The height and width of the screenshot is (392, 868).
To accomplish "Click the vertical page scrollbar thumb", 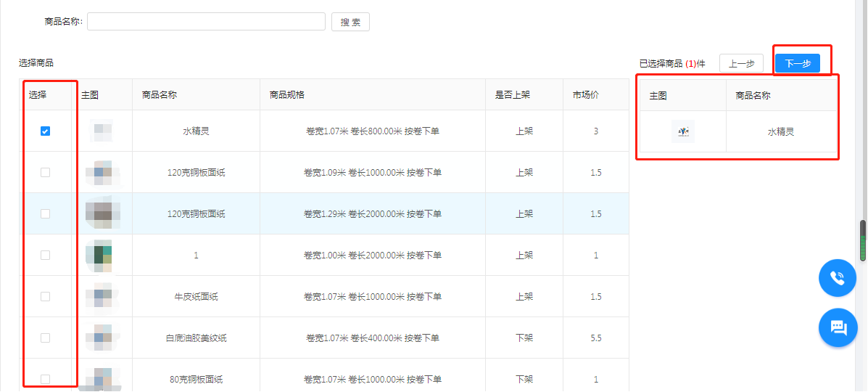I will 863,240.
